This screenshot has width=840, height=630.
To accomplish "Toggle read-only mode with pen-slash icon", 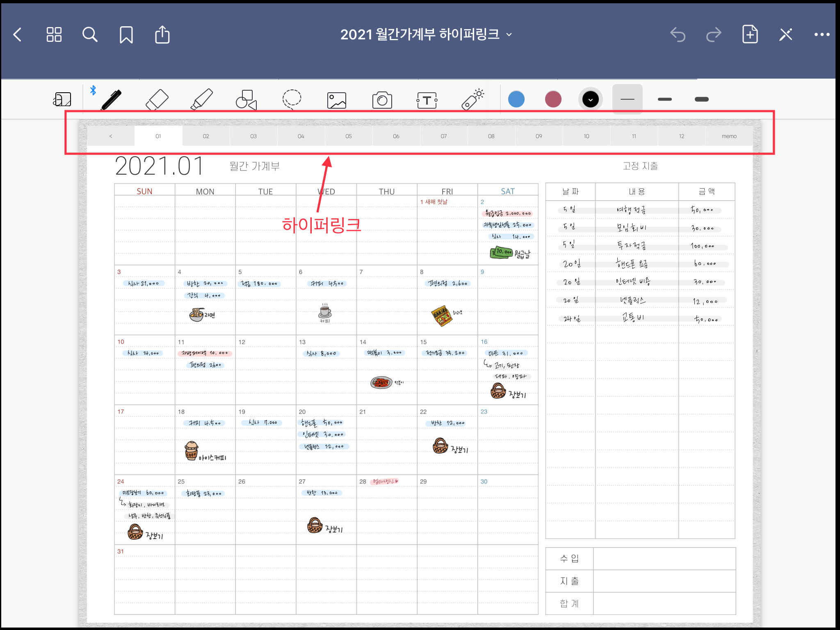I will click(786, 34).
